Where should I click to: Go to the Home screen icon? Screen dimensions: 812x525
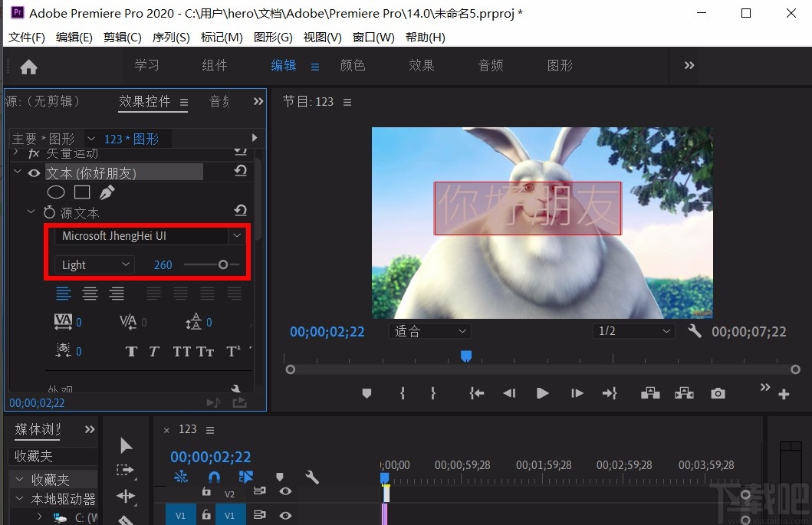pyautogui.click(x=28, y=67)
